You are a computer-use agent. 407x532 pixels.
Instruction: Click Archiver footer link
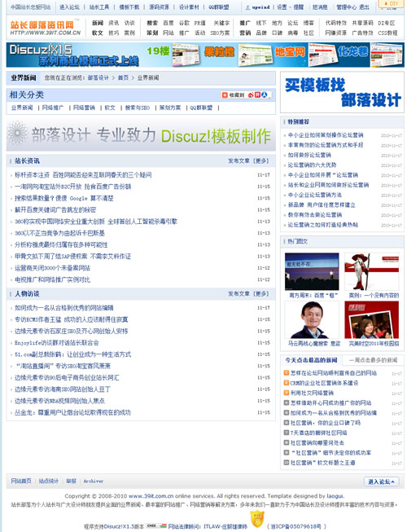tap(93, 481)
